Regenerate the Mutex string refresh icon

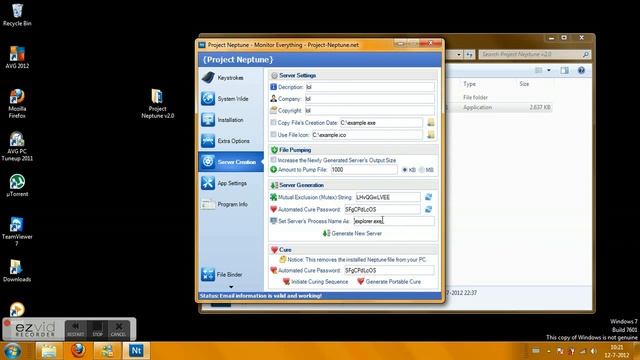428,197
